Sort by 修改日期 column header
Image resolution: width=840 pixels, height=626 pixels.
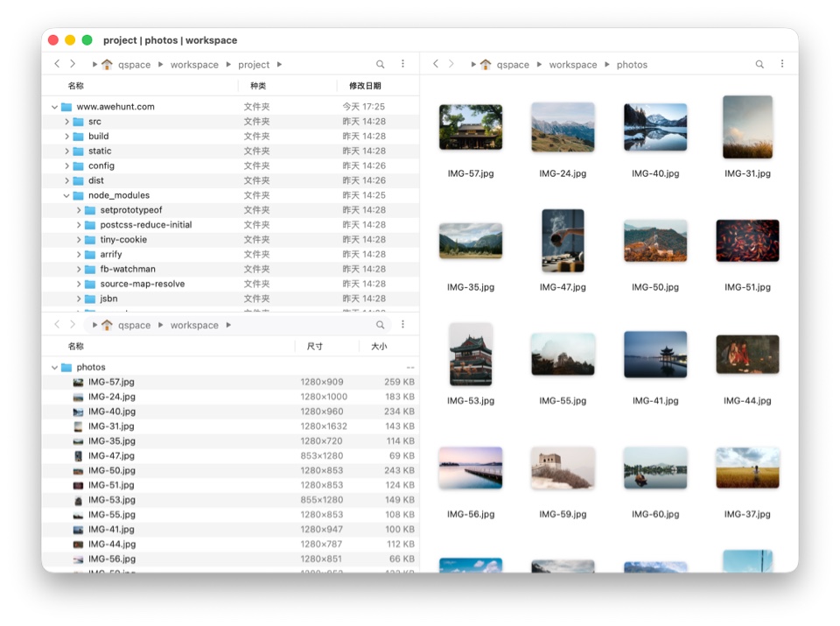tap(365, 86)
